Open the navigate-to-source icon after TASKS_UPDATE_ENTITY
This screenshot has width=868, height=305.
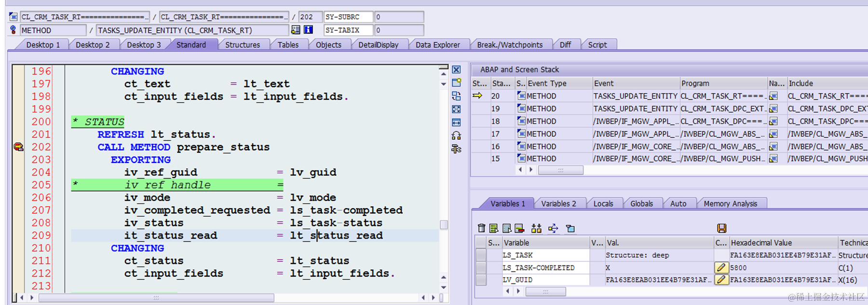[296, 30]
